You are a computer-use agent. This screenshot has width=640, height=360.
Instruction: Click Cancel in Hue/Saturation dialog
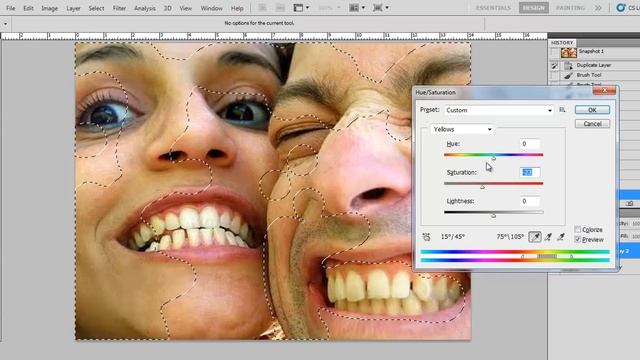pos(592,124)
